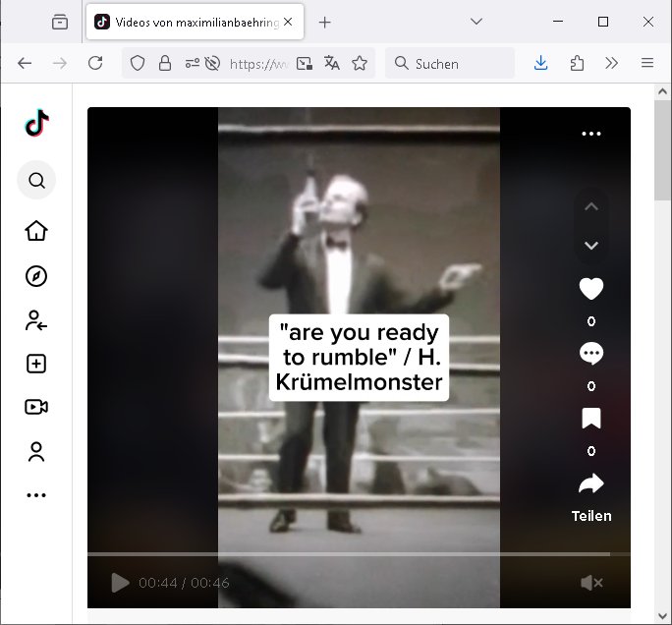Screen dimensions: 672x625
Task: Like the video with heart icon
Action: [590, 289]
